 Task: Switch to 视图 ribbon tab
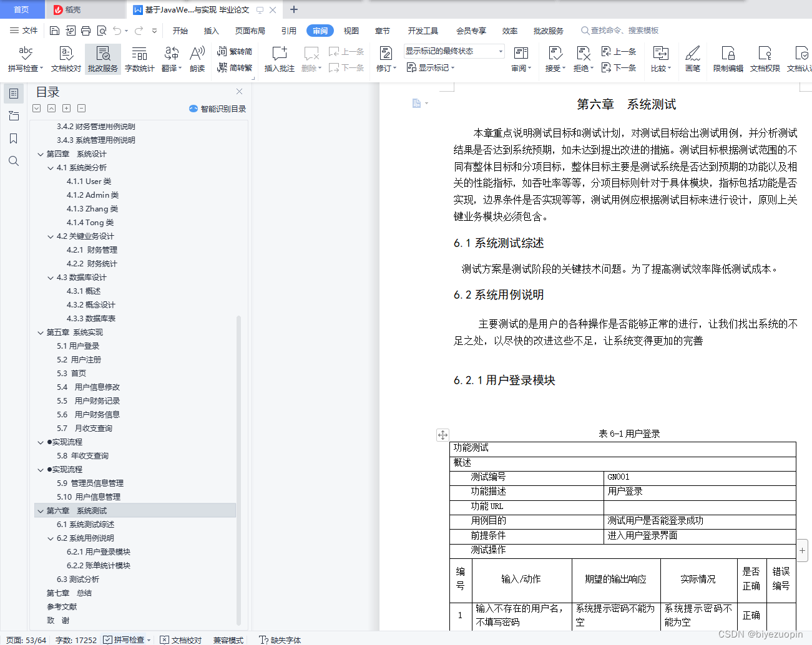coord(351,31)
